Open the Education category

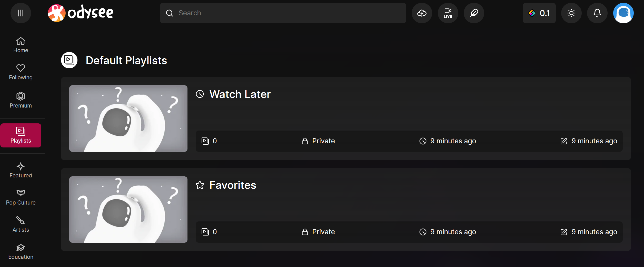pyautogui.click(x=21, y=252)
